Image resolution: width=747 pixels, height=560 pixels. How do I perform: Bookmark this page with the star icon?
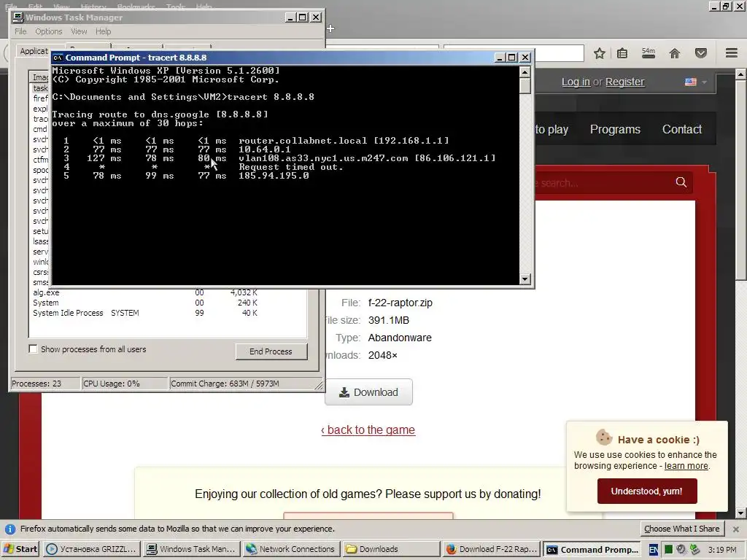click(x=600, y=53)
